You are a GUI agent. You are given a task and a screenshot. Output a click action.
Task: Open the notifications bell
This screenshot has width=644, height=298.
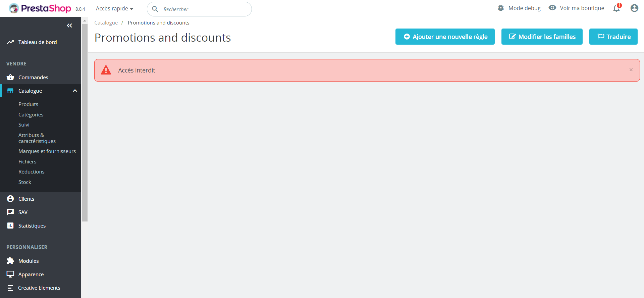pos(616,8)
